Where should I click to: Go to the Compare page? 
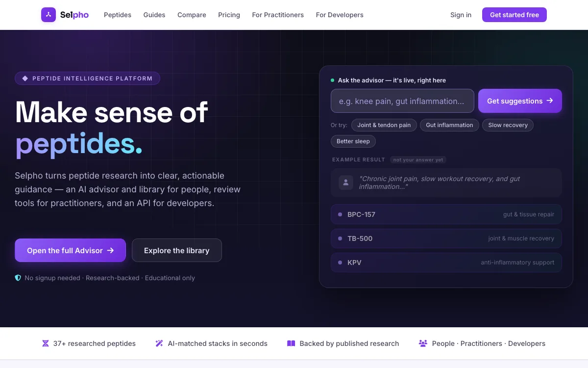pyautogui.click(x=192, y=15)
